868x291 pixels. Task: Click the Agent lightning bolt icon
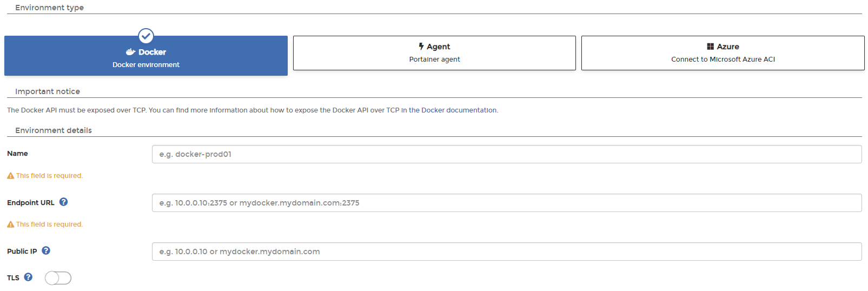(x=421, y=47)
